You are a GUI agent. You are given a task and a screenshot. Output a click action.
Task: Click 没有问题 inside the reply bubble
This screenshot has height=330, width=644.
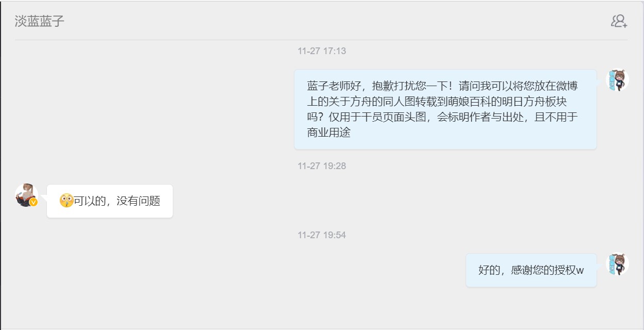click(x=139, y=201)
